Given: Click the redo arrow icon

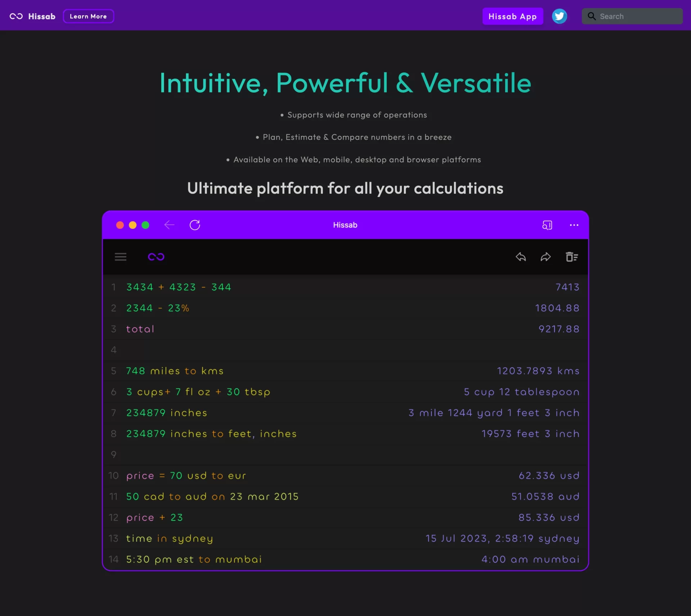Looking at the screenshot, I should pos(546,257).
